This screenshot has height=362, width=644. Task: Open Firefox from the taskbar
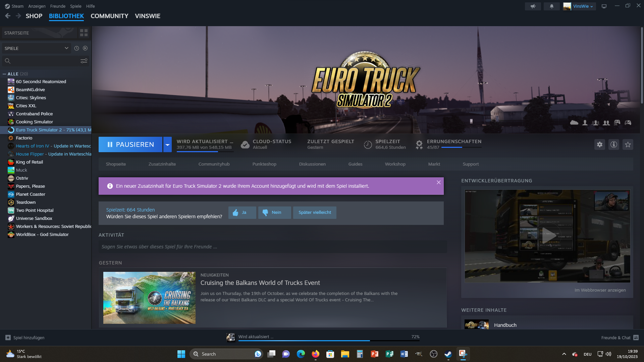315,354
